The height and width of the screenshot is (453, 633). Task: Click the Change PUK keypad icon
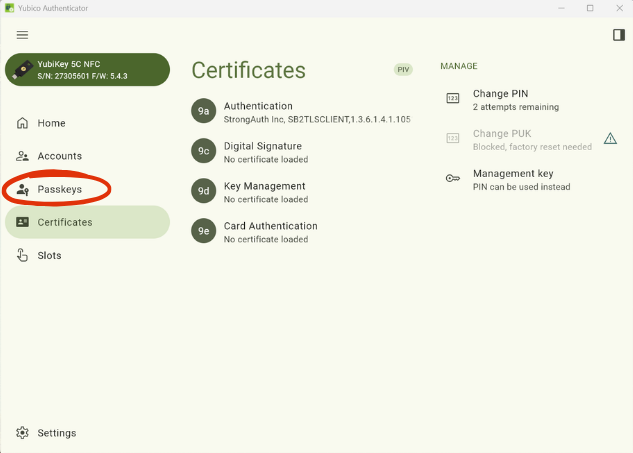tap(453, 138)
